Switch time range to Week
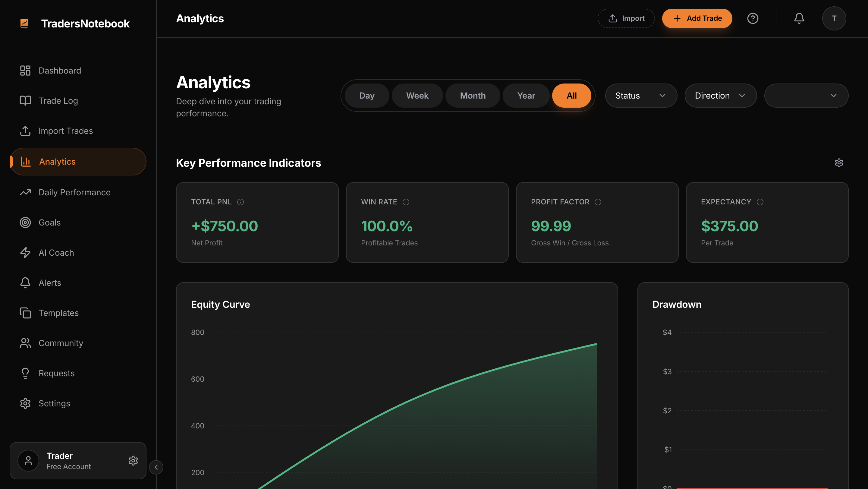Image resolution: width=868 pixels, height=489 pixels. click(417, 96)
